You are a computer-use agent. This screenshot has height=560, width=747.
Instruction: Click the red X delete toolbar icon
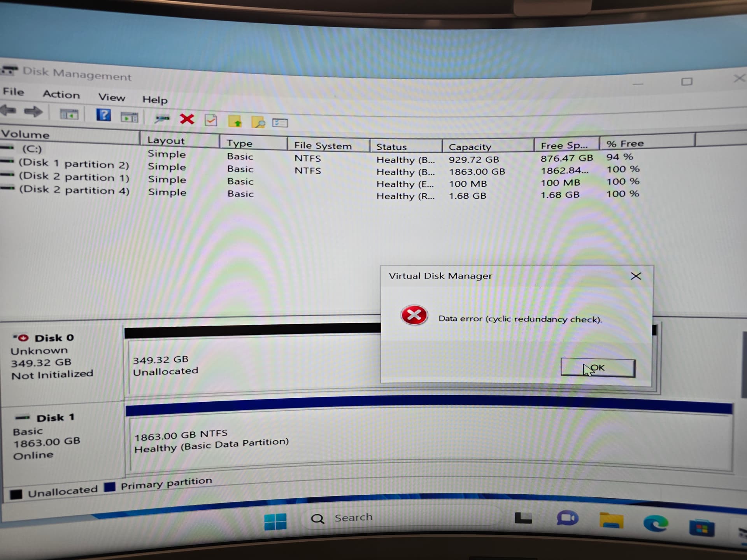187,119
